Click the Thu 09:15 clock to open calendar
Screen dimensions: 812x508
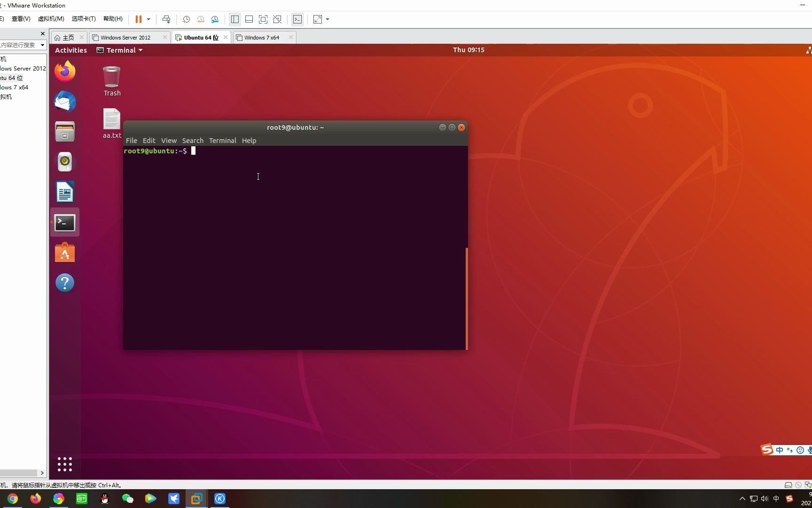pyautogui.click(x=468, y=50)
